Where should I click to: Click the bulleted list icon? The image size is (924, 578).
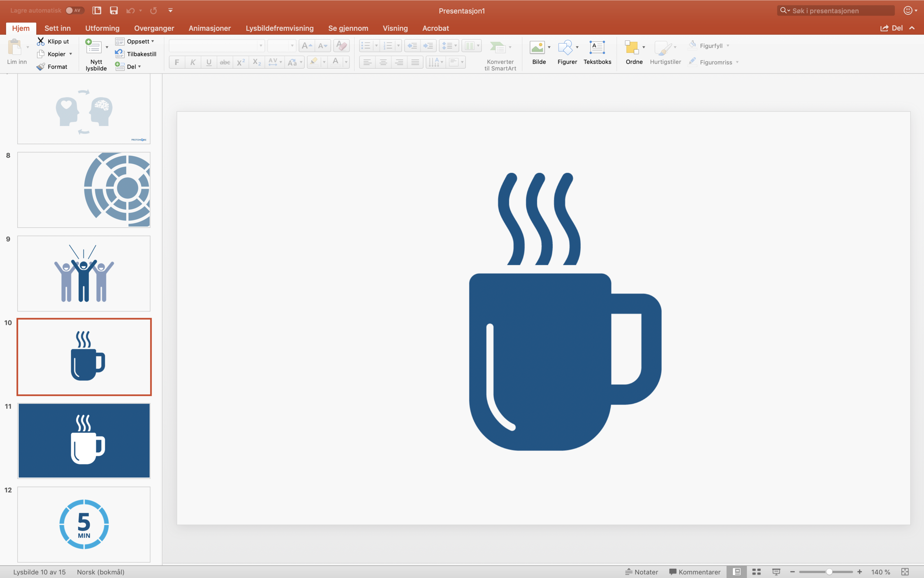[x=366, y=46]
